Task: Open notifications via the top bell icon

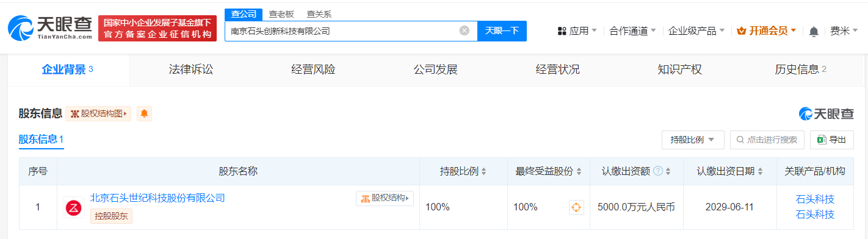Action: (x=814, y=31)
